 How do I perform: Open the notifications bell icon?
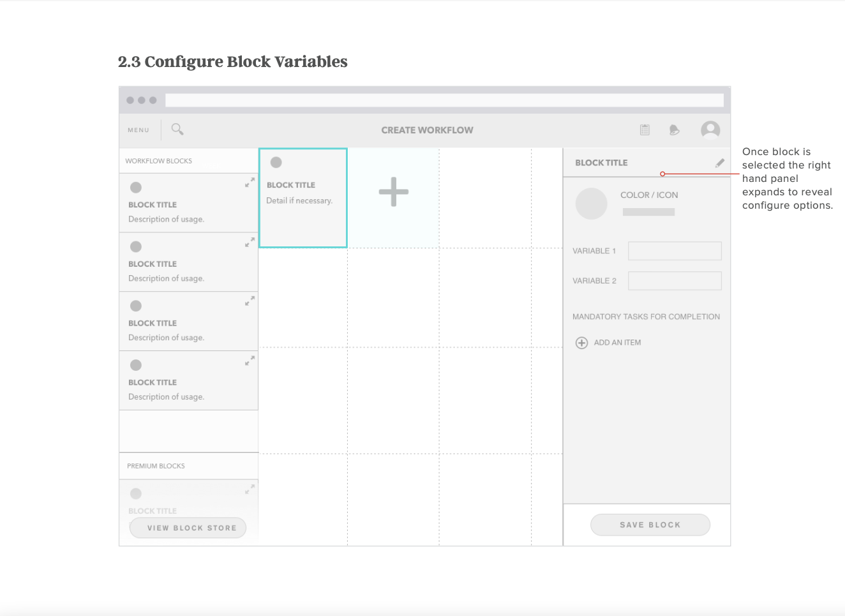coord(674,130)
